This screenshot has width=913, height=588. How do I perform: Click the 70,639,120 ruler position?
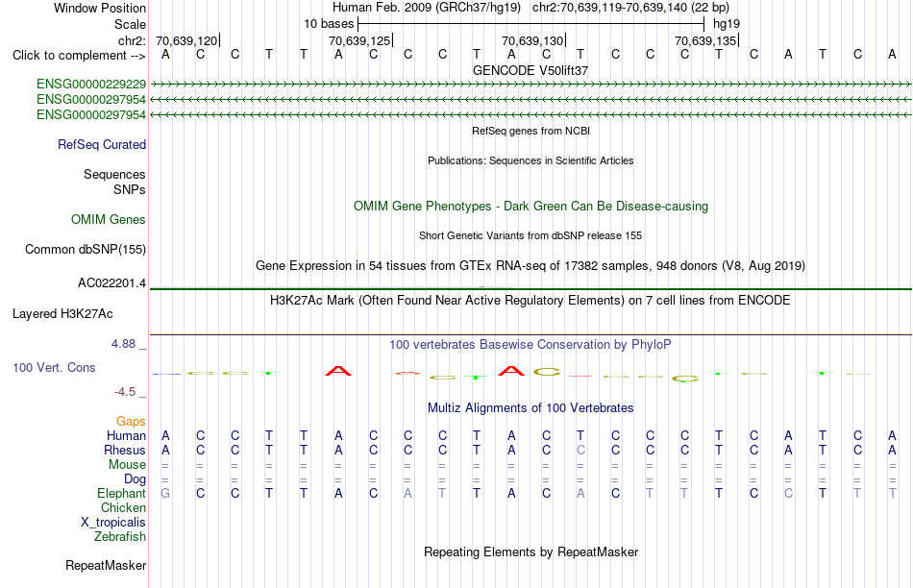point(186,40)
